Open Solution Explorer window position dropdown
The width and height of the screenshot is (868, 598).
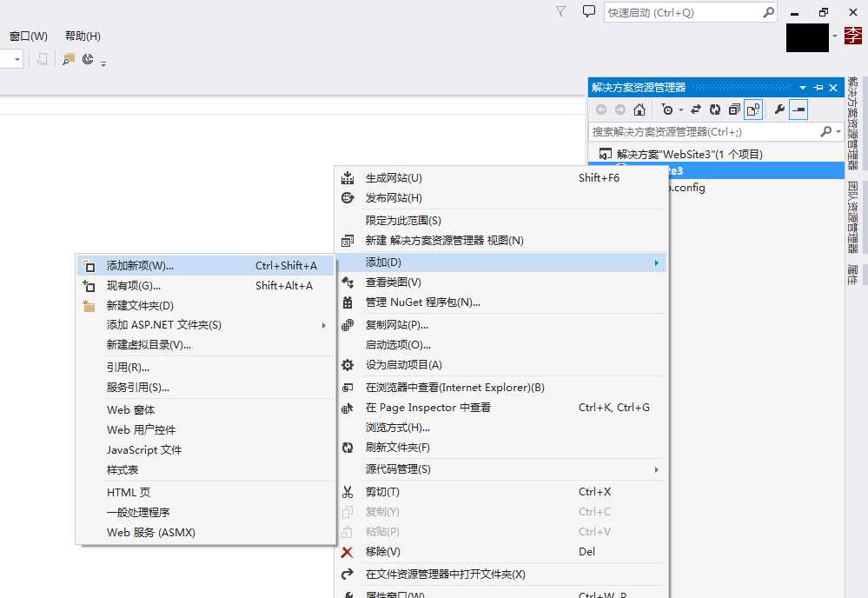click(x=803, y=88)
